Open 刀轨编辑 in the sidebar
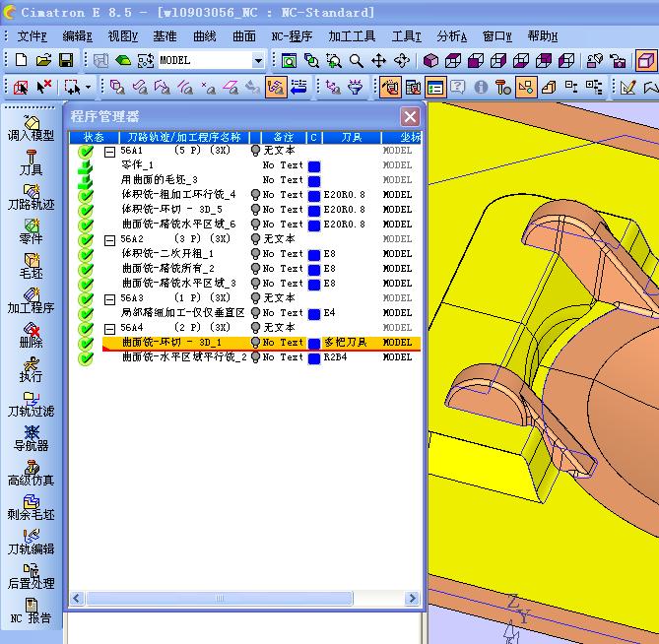The width and height of the screenshot is (659, 644). 31,542
